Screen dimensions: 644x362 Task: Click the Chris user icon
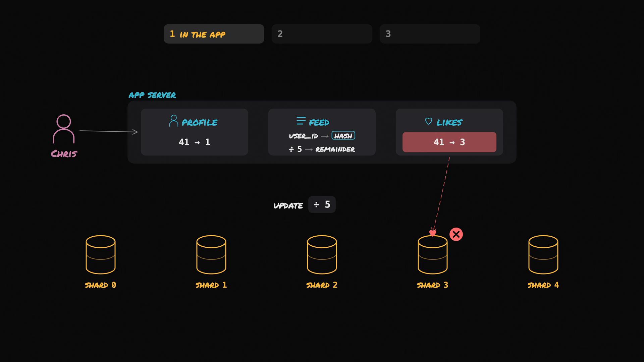64,129
